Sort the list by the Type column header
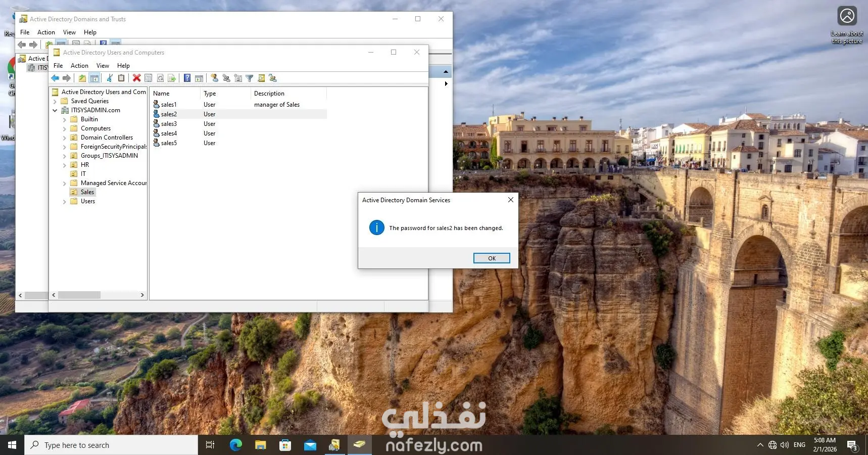This screenshot has height=455, width=868. [x=225, y=94]
